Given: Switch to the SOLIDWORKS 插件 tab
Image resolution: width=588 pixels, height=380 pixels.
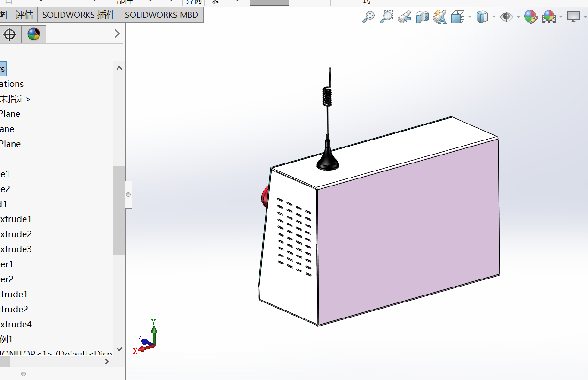Looking at the screenshot, I should (x=78, y=15).
